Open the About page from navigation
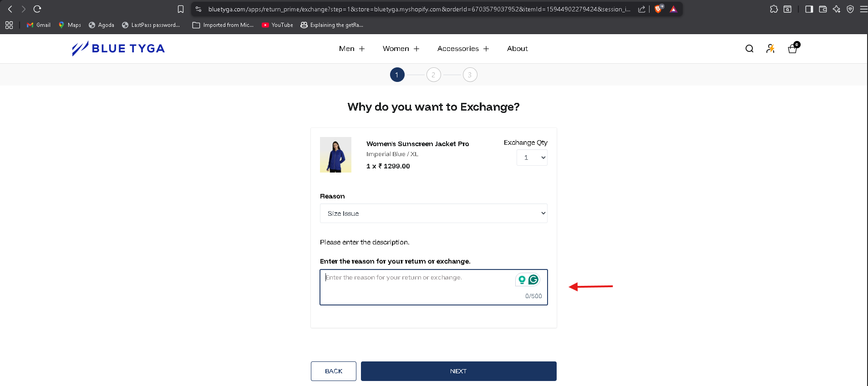The image size is (868, 386). (517, 49)
